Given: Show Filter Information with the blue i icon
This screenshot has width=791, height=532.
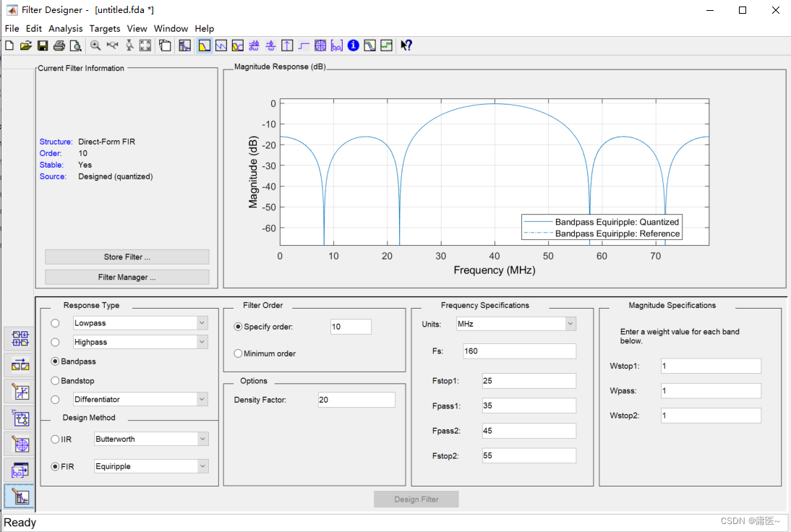Looking at the screenshot, I should (x=354, y=46).
